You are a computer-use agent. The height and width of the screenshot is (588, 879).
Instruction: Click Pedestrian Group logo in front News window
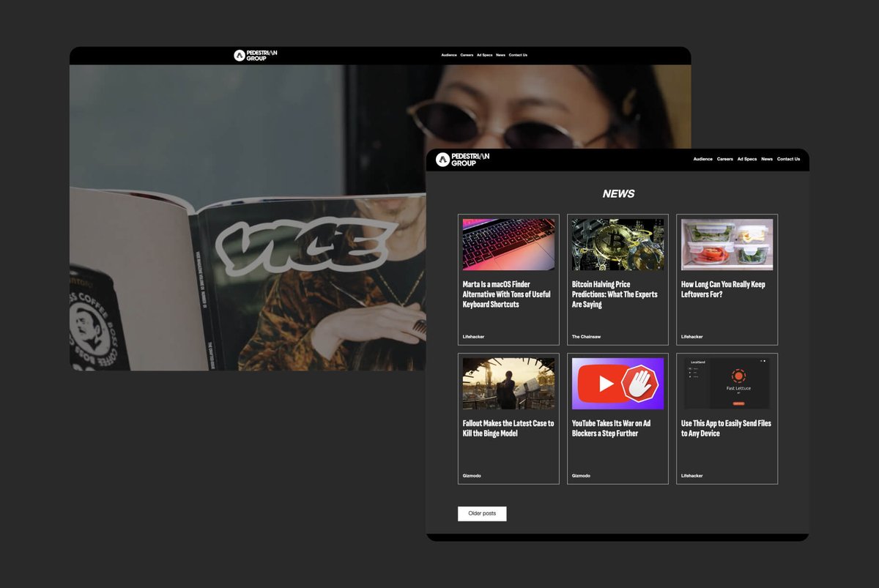coord(463,159)
